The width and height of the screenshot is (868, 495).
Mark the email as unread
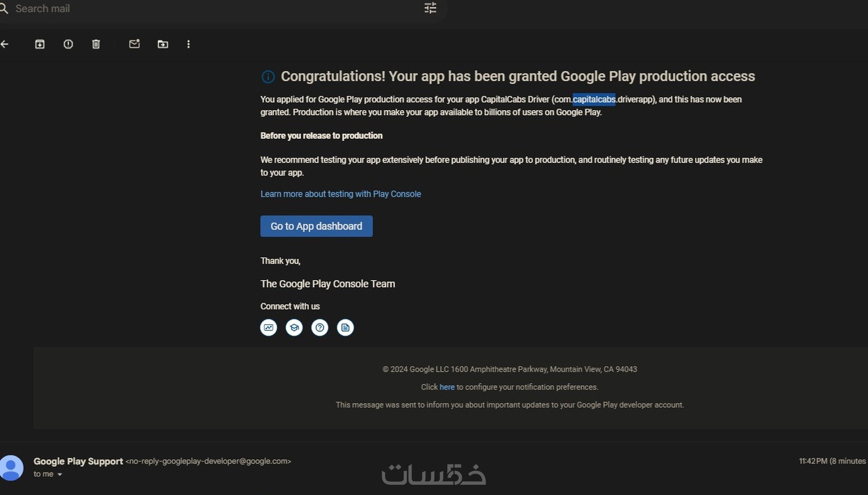(x=134, y=44)
